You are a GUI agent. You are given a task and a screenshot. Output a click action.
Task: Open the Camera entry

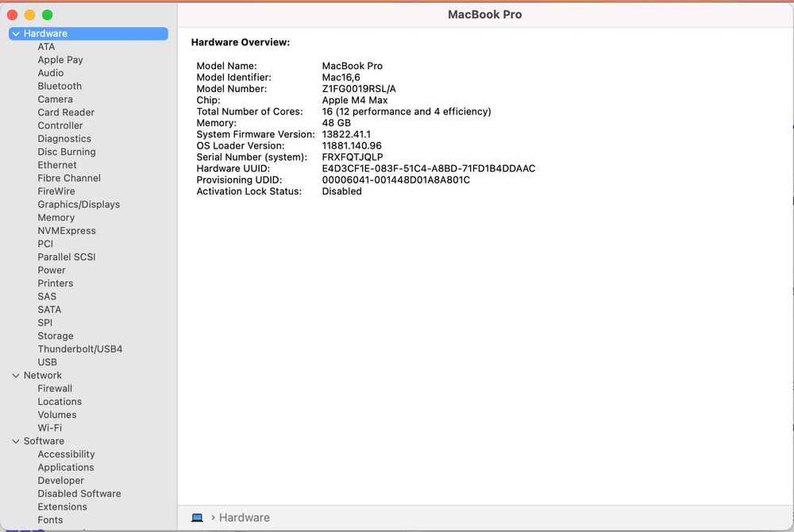click(56, 99)
